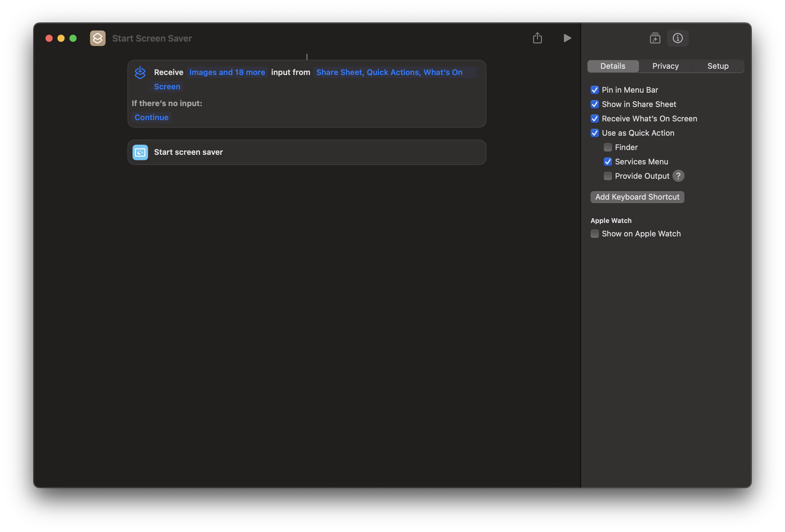The image size is (785, 532).
Task: Switch to the Setup tab
Action: [718, 66]
